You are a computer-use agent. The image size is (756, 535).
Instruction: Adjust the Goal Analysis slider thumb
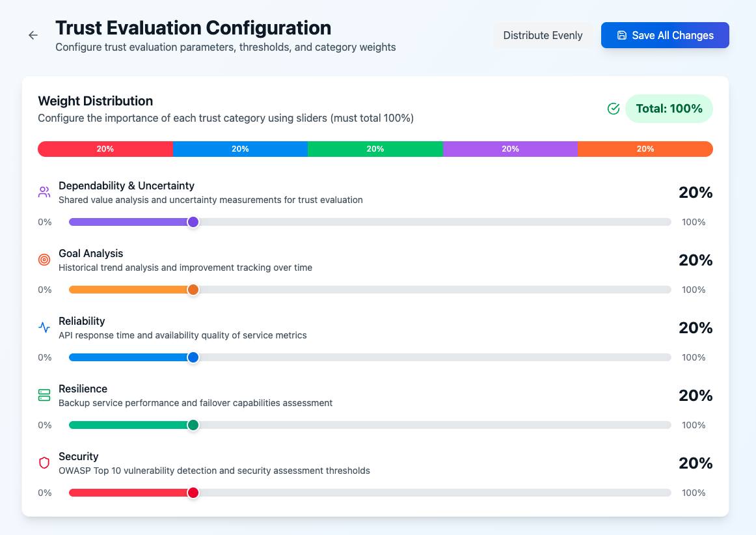coord(193,290)
